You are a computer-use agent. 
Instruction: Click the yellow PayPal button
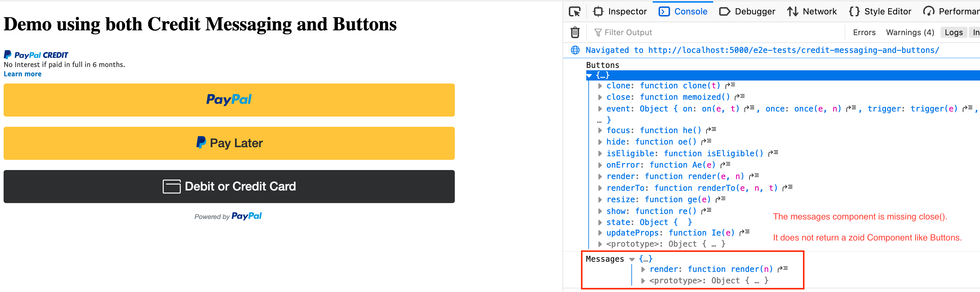[x=229, y=100]
